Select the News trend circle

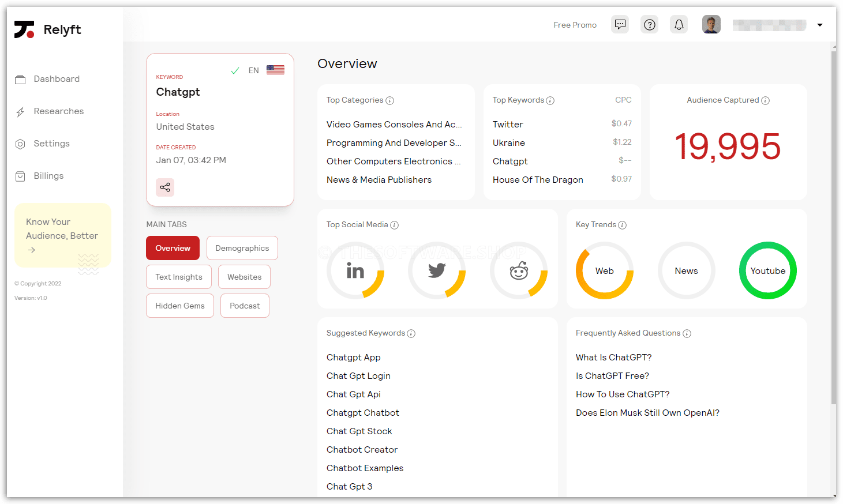point(687,270)
